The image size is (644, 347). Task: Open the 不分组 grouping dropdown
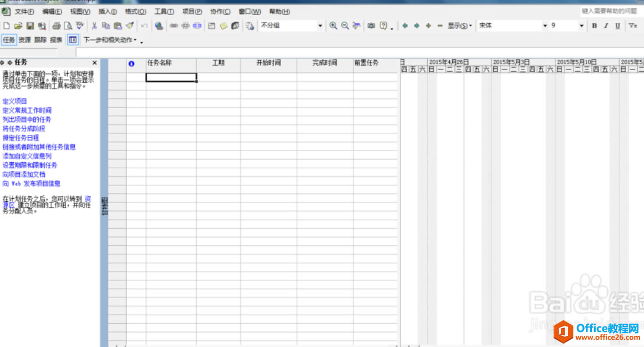pyautogui.click(x=320, y=26)
